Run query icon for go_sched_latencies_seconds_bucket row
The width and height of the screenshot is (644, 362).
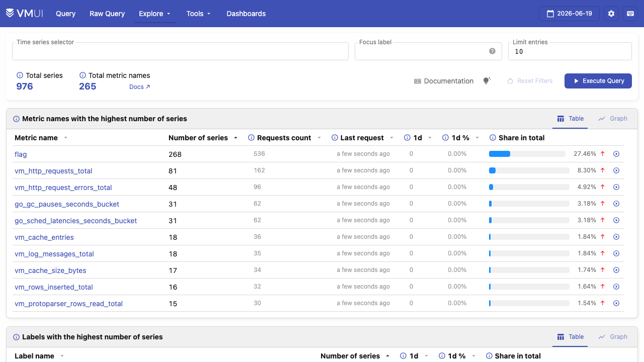click(616, 220)
